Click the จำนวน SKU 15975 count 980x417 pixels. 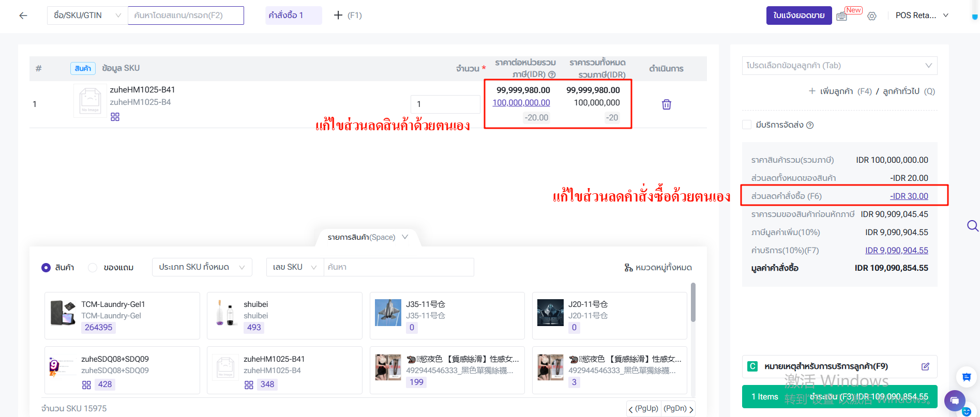tap(74, 409)
